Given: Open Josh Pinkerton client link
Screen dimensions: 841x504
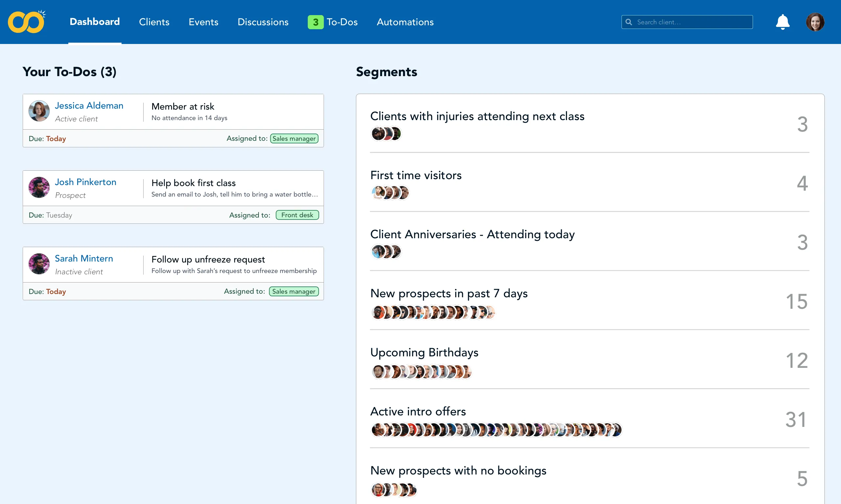Looking at the screenshot, I should (85, 182).
